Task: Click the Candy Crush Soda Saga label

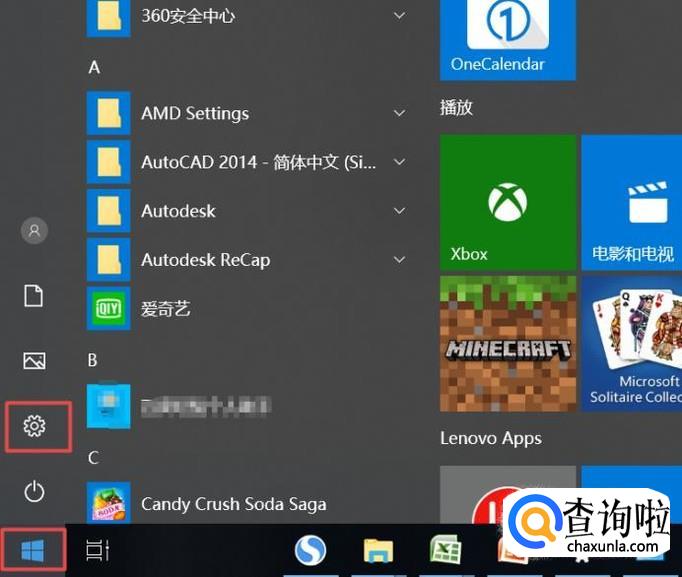Action: (x=234, y=504)
